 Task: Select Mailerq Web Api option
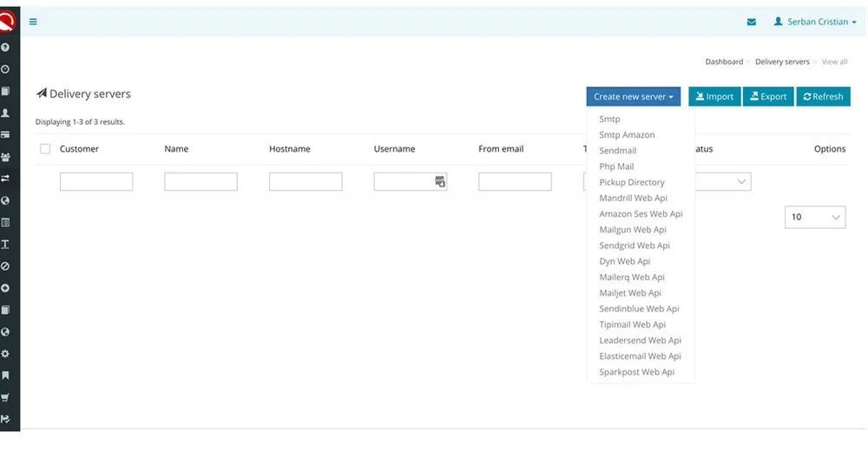coord(632,277)
